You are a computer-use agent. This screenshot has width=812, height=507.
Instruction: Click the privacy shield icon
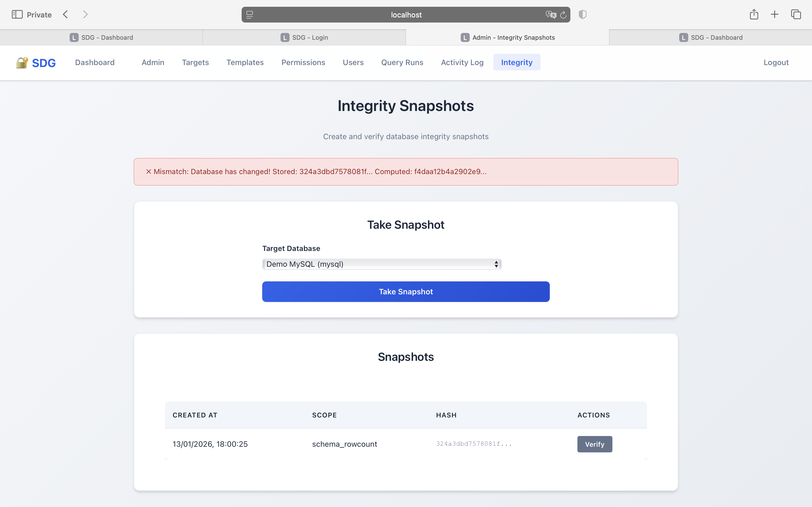pyautogui.click(x=582, y=14)
